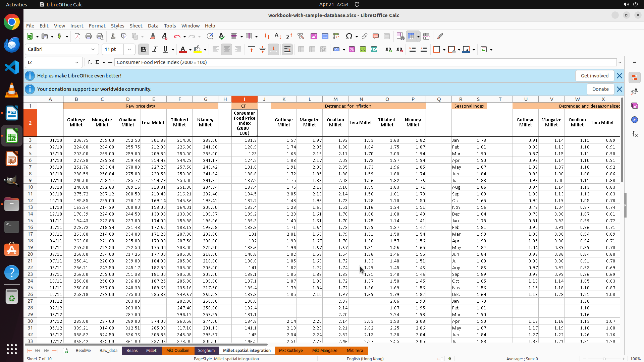
Task: Click the AutoFilter funnel icon
Action: click(x=301, y=36)
